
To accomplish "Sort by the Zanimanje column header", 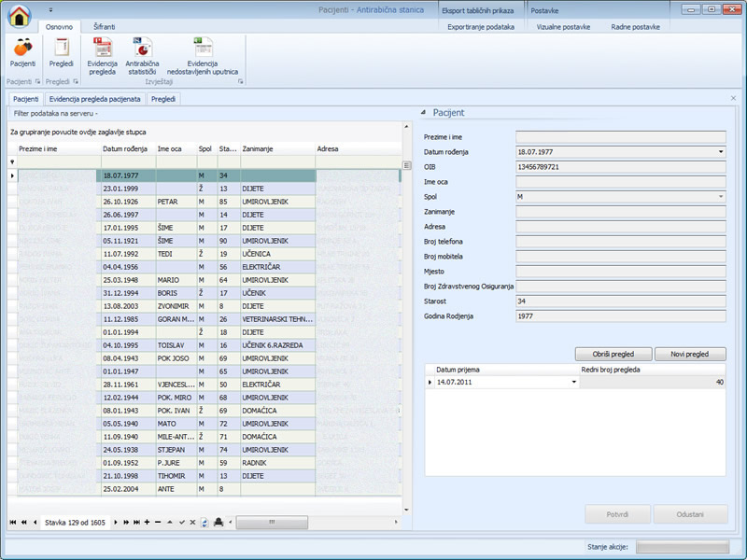I will pos(277,149).
